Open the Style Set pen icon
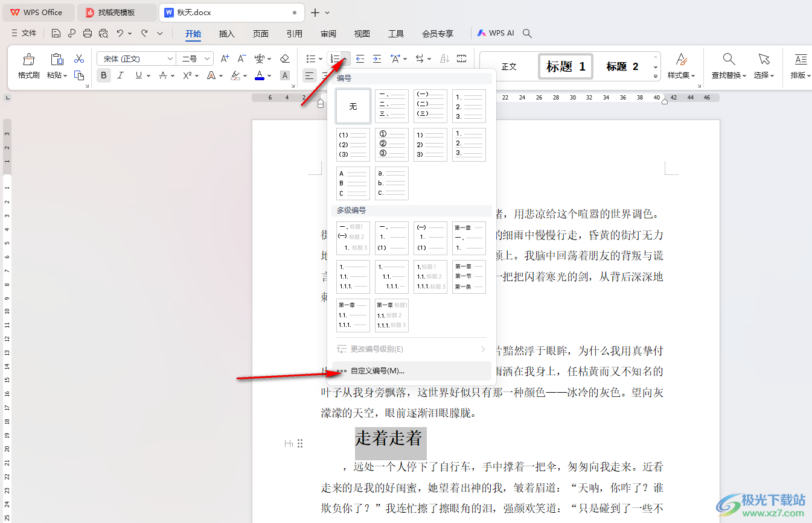Image resolution: width=812 pixels, height=523 pixels. pos(681,59)
